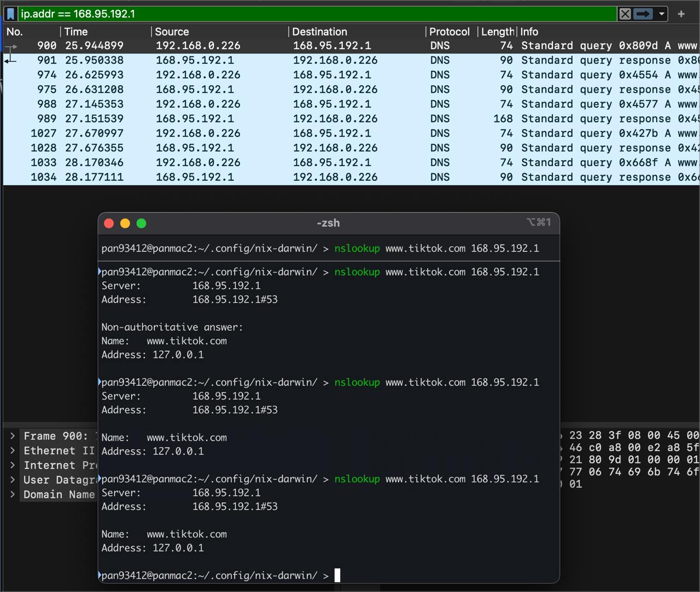Open the recent filters dropdown arrow
This screenshot has width=700, height=592.
click(x=662, y=14)
